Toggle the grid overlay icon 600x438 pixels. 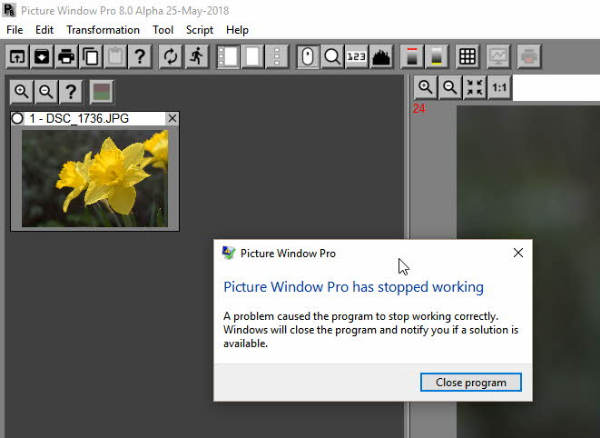click(x=467, y=56)
